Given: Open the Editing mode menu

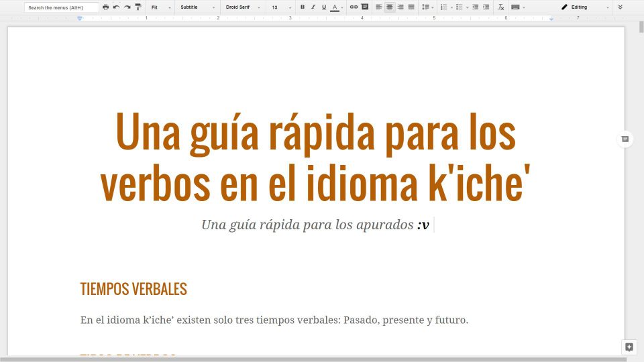Looking at the screenshot, I should tap(585, 7).
